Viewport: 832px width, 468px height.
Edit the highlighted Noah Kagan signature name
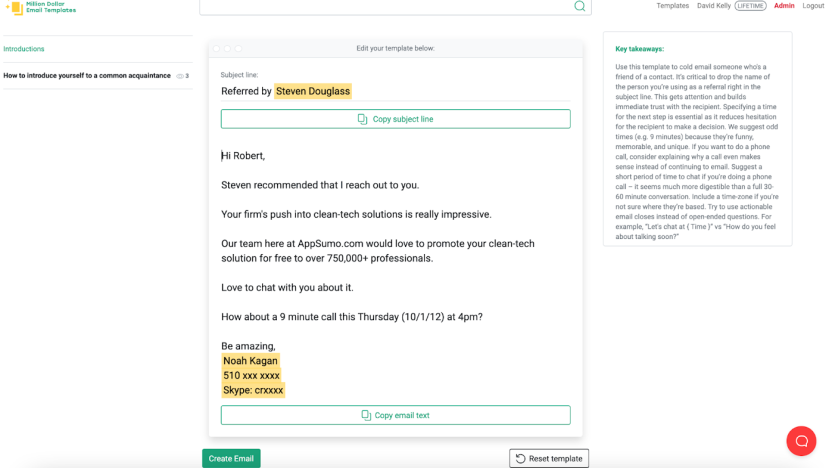click(250, 361)
